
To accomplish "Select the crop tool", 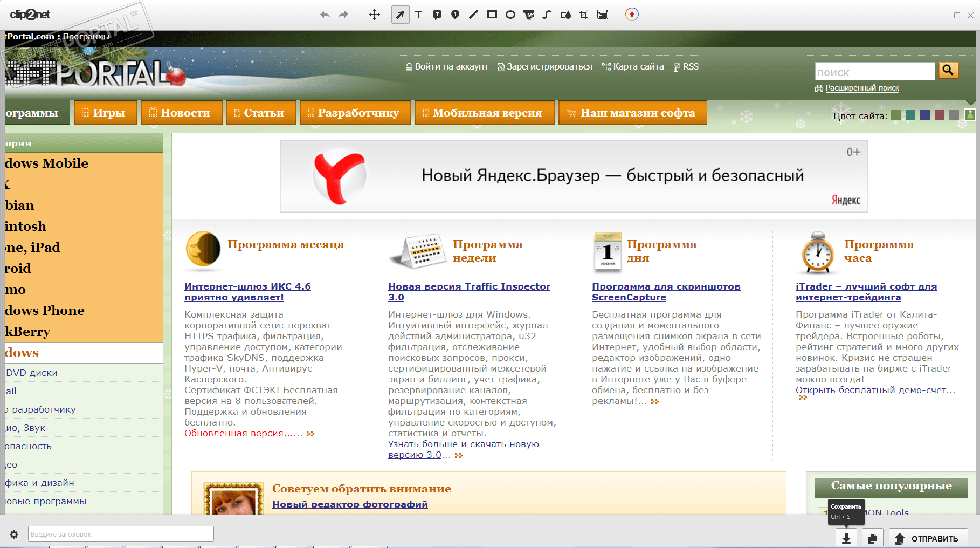I will coord(583,15).
